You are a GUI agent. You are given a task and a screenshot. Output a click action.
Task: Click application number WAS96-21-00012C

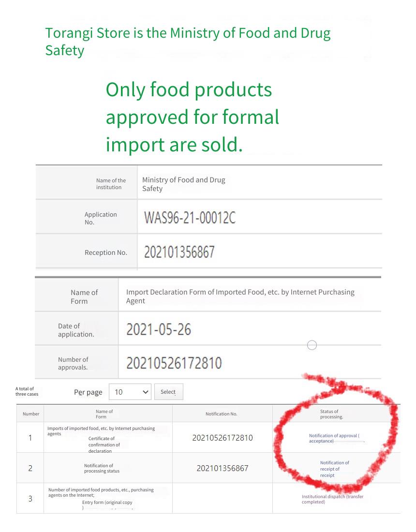pos(190,218)
